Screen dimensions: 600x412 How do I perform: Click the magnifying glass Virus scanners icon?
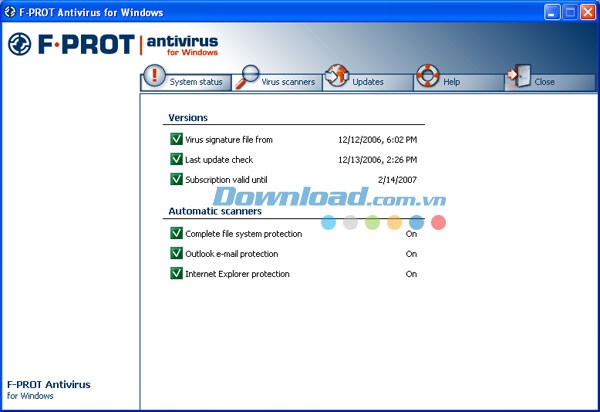(247, 77)
